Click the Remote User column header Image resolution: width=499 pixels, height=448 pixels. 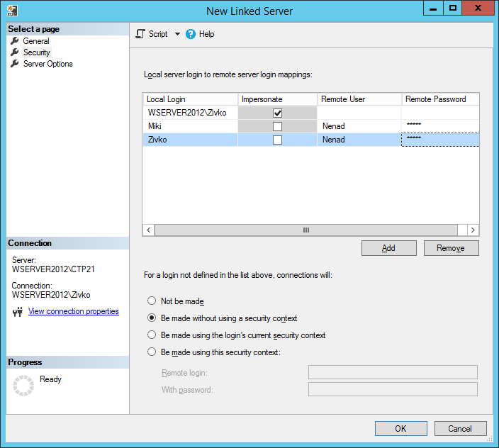(359, 99)
